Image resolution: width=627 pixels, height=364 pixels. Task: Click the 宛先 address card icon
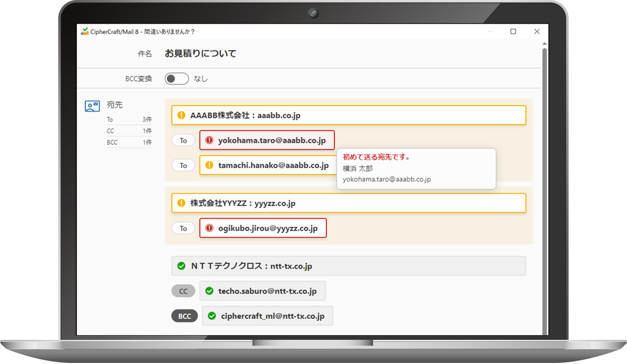click(93, 106)
